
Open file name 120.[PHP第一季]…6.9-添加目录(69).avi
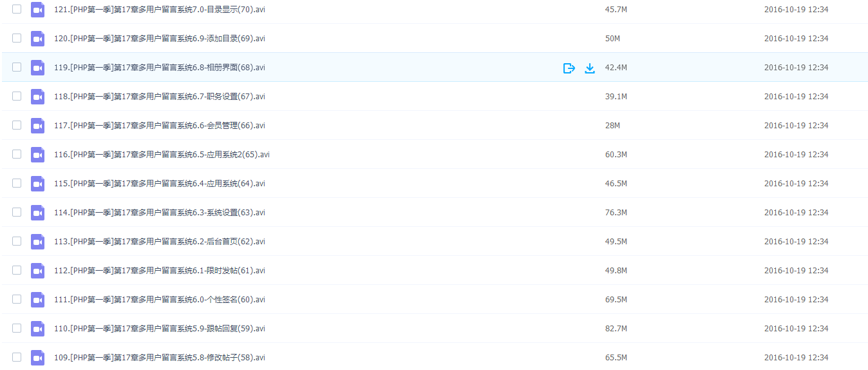pos(160,39)
